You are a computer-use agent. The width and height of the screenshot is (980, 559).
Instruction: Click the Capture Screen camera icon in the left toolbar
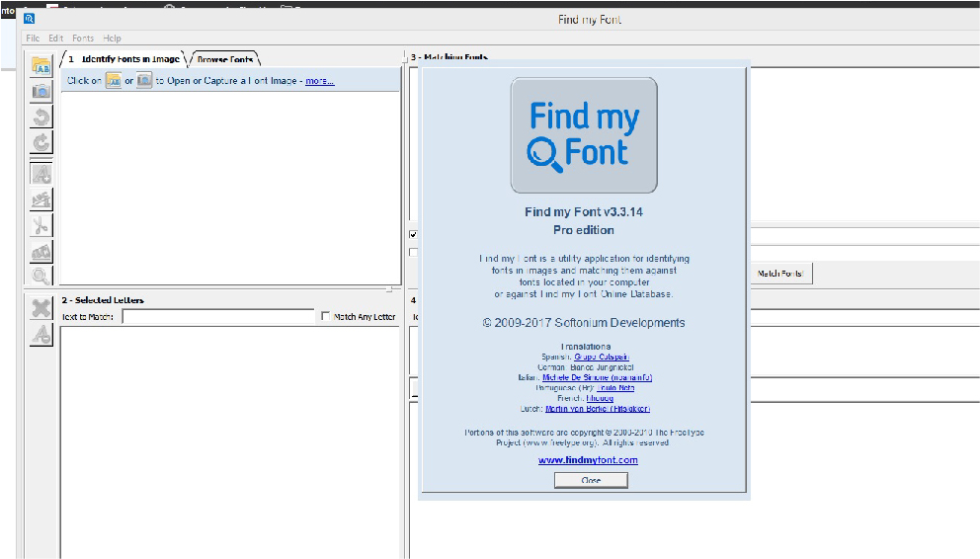tap(41, 91)
